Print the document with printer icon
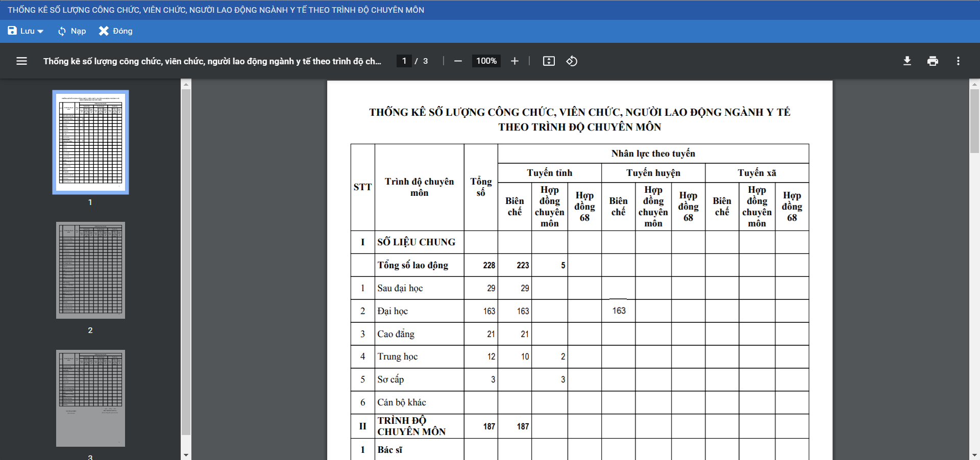The height and width of the screenshot is (460, 980). pos(933,61)
